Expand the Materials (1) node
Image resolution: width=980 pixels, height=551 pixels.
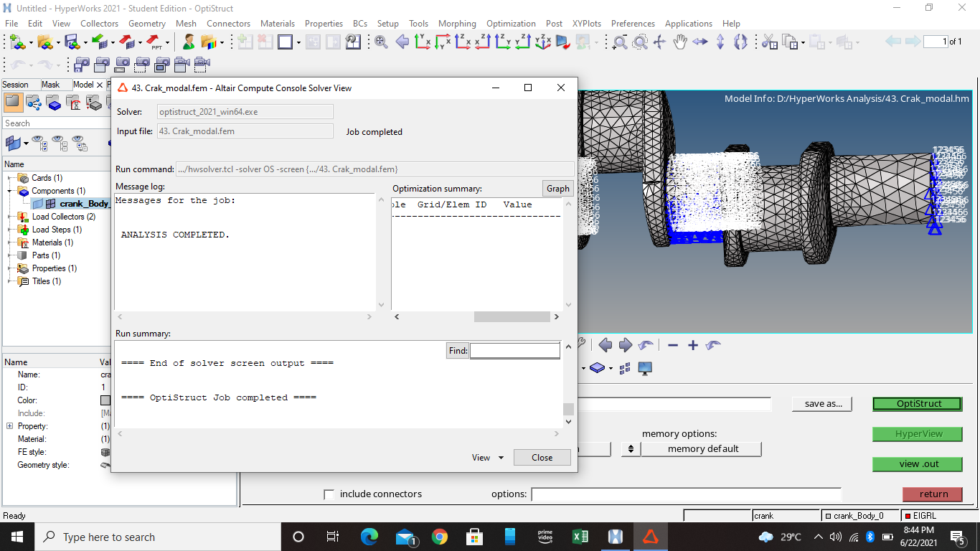tap(11, 242)
